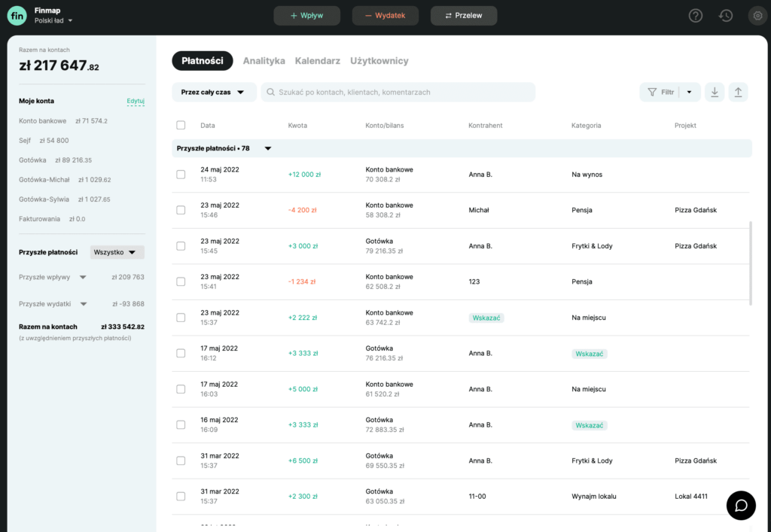Click the +12 000 zł amount
Screen dimensions: 771x532
click(304, 175)
